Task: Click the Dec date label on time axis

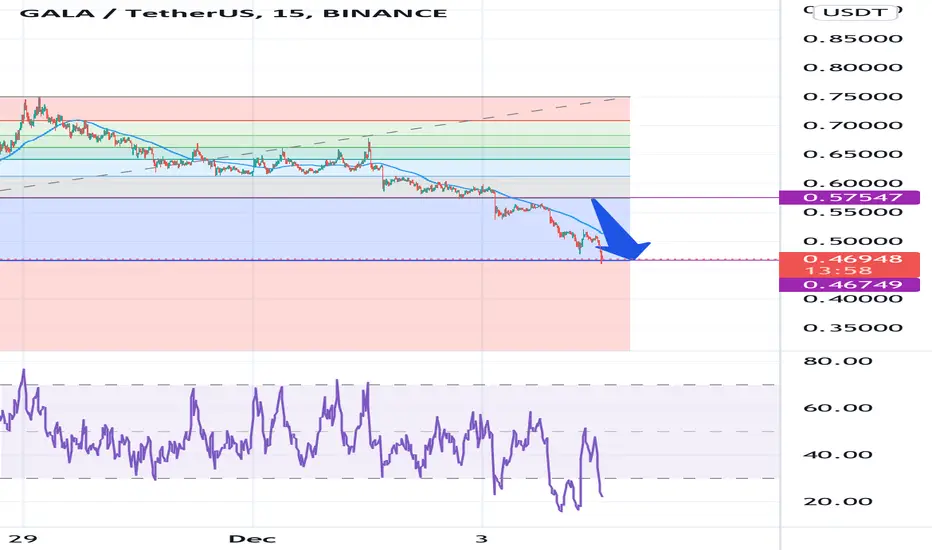Action: pyautogui.click(x=252, y=539)
